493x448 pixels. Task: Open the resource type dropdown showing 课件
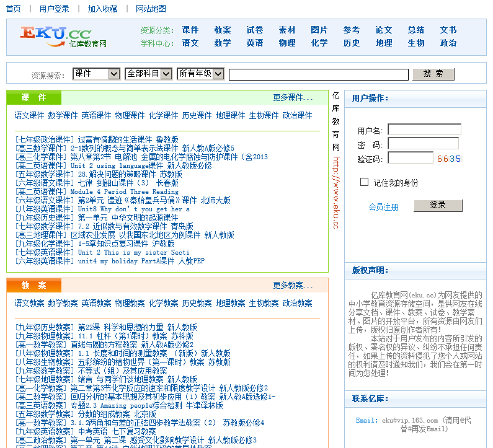point(97,74)
